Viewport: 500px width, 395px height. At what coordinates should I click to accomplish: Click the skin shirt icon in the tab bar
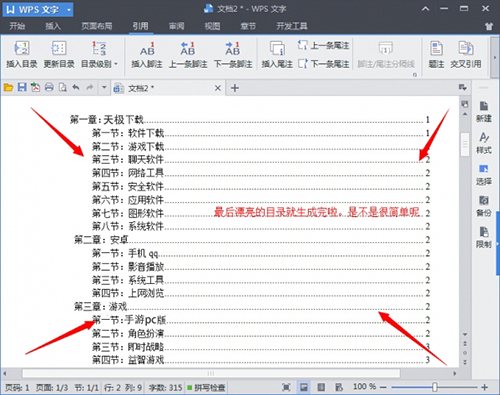pos(489,26)
